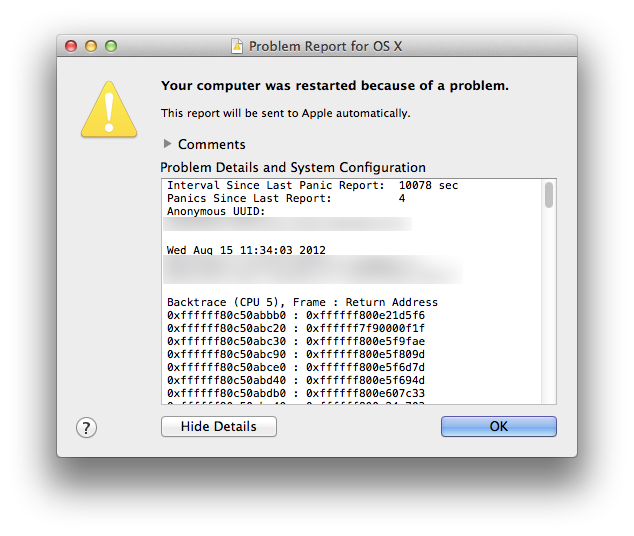Click the Comments label
This screenshot has height=536, width=634.
pos(211,144)
